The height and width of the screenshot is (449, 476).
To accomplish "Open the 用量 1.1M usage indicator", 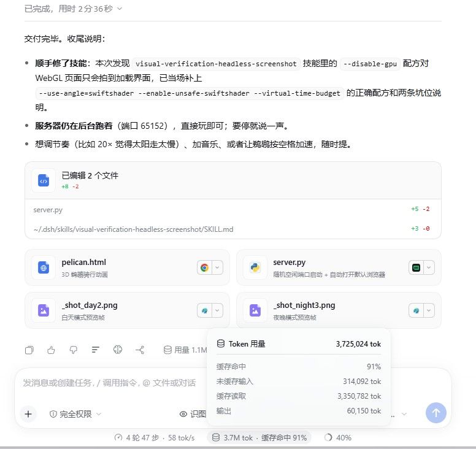I will [185, 350].
